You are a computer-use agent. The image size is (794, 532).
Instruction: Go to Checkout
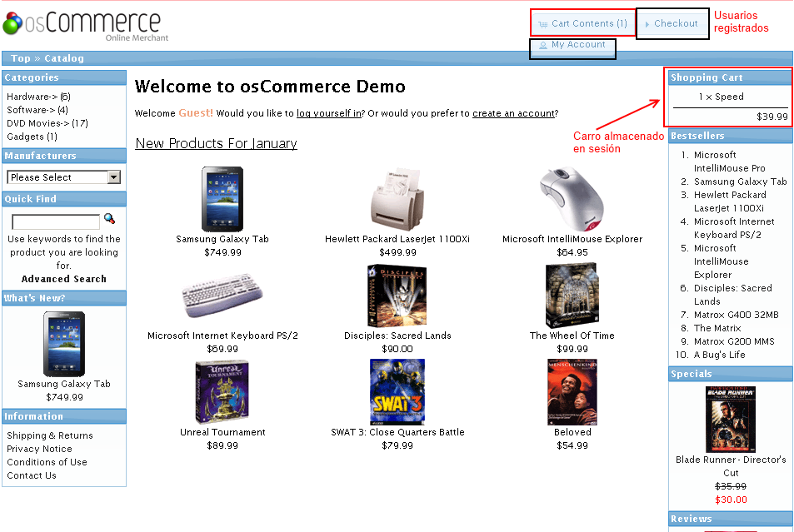click(x=675, y=23)
